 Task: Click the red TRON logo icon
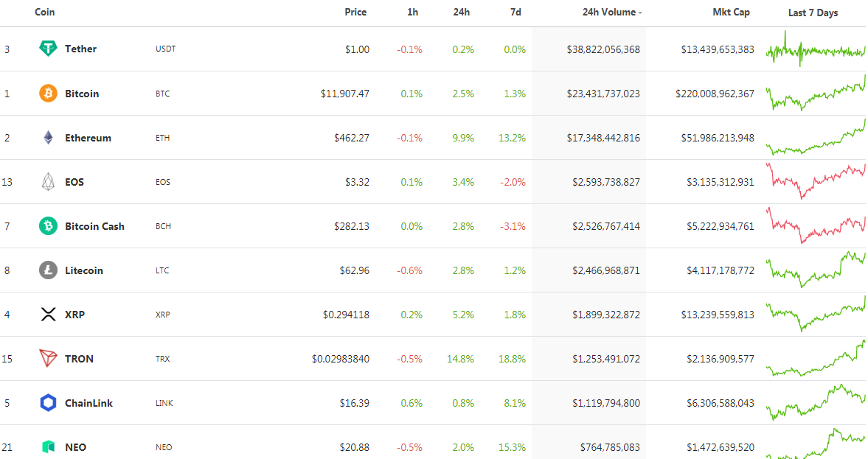[x=48, y=359]
